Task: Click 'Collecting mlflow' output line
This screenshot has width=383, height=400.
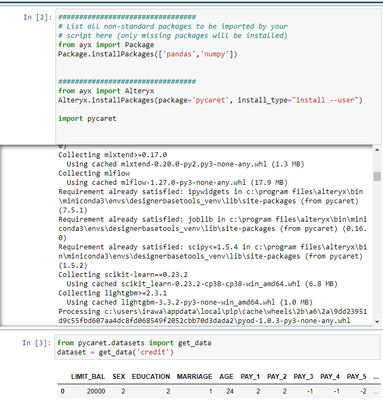Action: click(x=94, y=173)
